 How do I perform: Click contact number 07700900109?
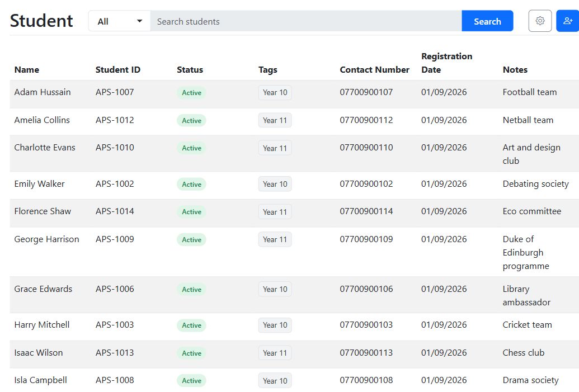(x=366, y=239)
